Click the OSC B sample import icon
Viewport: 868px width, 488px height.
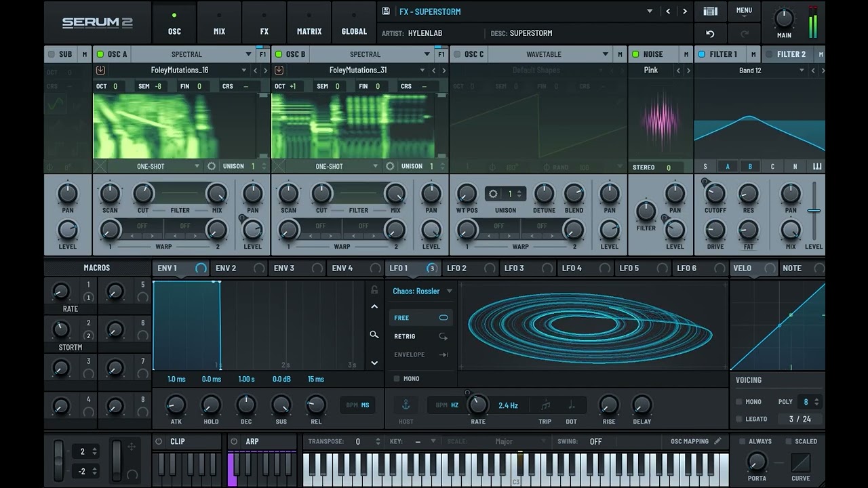(x=279, y=70)
